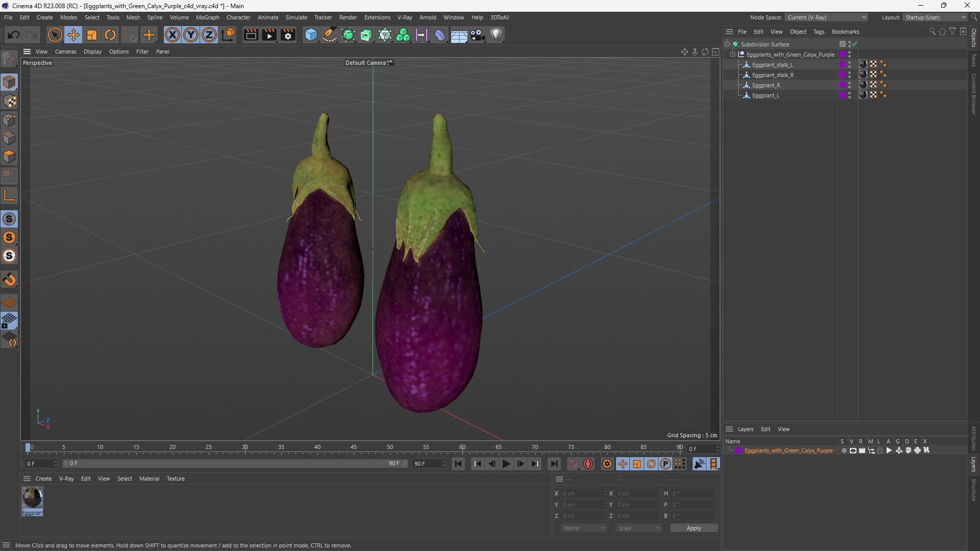
Task: Open Edit Render Settings icon
Action: pyautogui.click(x=288, y=35)
